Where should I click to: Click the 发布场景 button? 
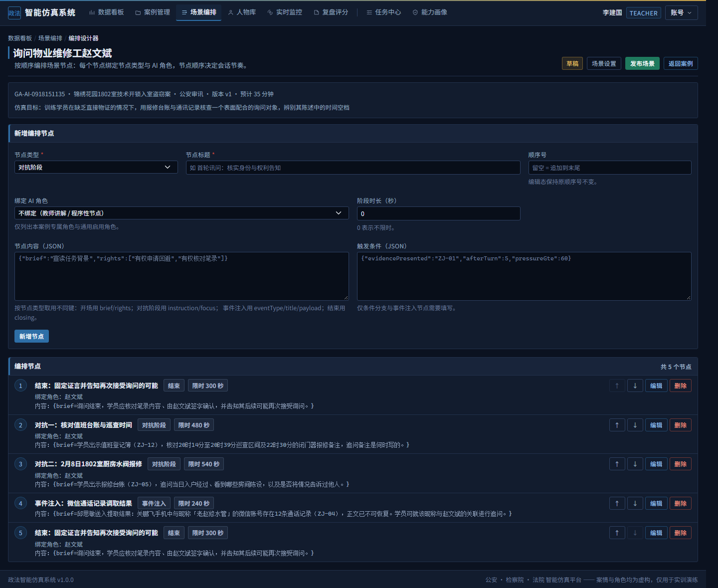click(642, 63)
